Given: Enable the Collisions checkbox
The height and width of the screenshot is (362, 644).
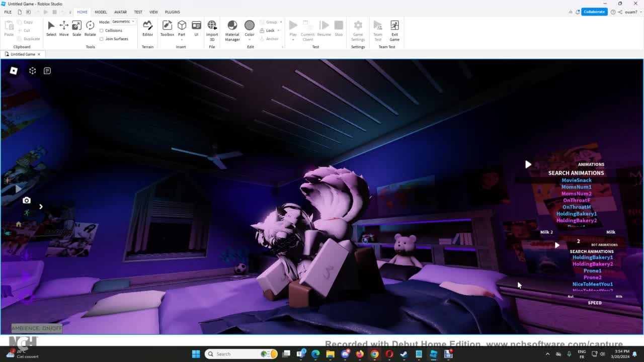Looking at the screenshot, I should point(102,31).
